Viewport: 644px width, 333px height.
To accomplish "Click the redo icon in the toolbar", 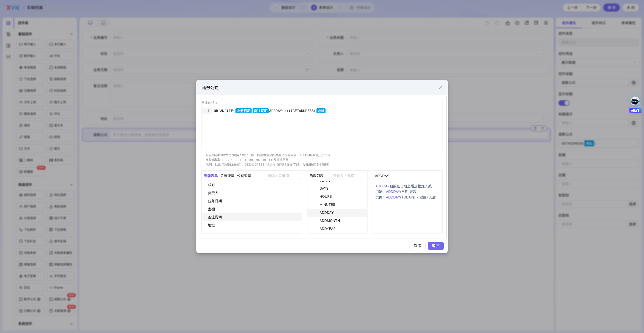I will [497, 23].
